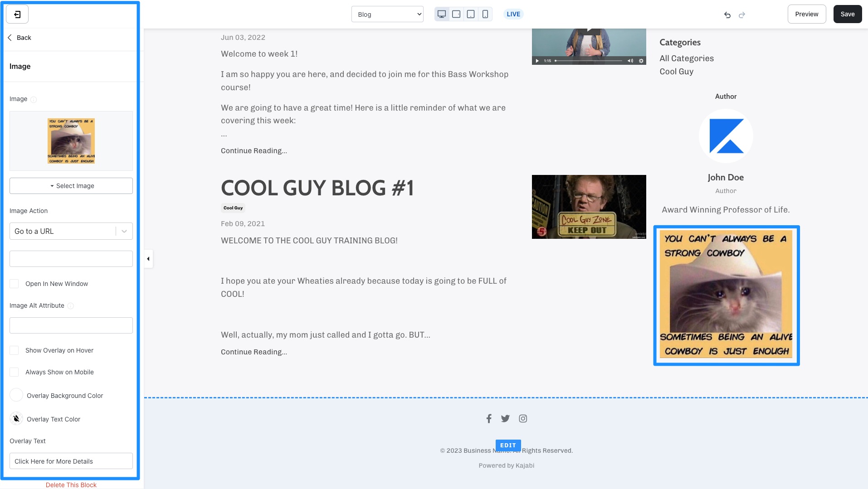868x489 pixels.
Task: Click the Cool Guy Zone post image
Action: pyautogui.click(x=589, y=207)
